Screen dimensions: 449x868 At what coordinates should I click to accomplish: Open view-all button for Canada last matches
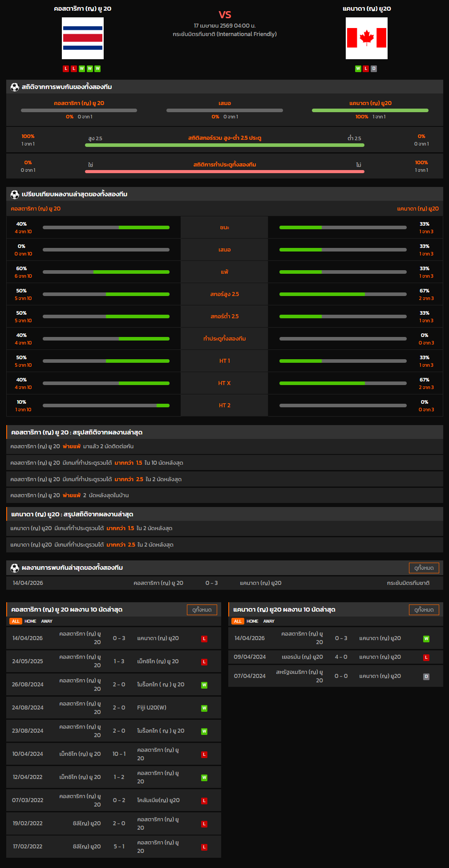(x=424, y=610)
